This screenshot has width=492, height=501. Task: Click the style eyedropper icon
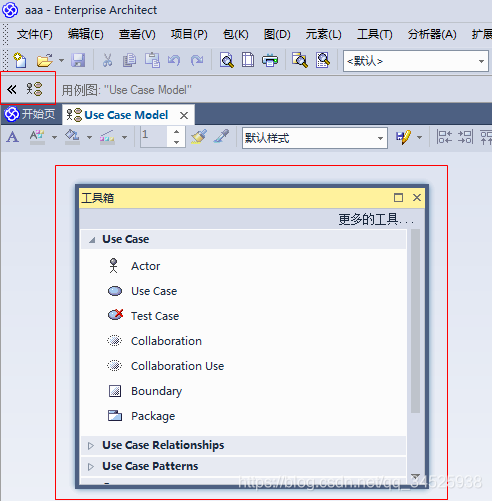(x=222, y=137)
